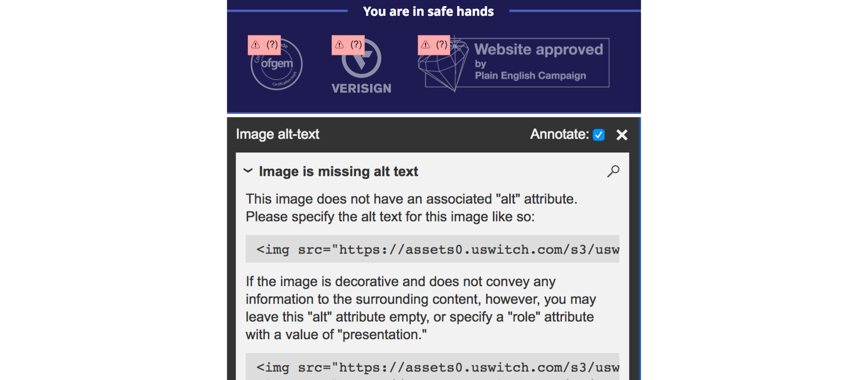This screenshot has height=380, width=868.
Task: Click the VERISIGN wordmark text
Action: pos(361,88)
